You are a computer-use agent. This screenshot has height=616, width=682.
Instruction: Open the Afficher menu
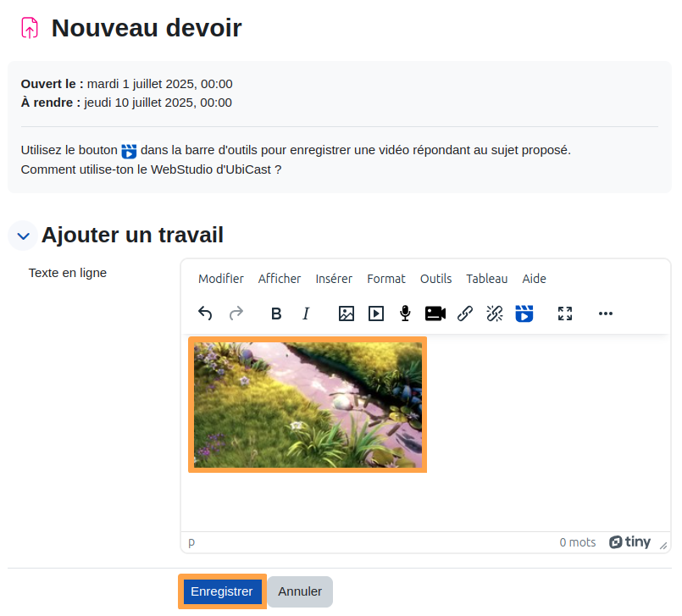280,279
